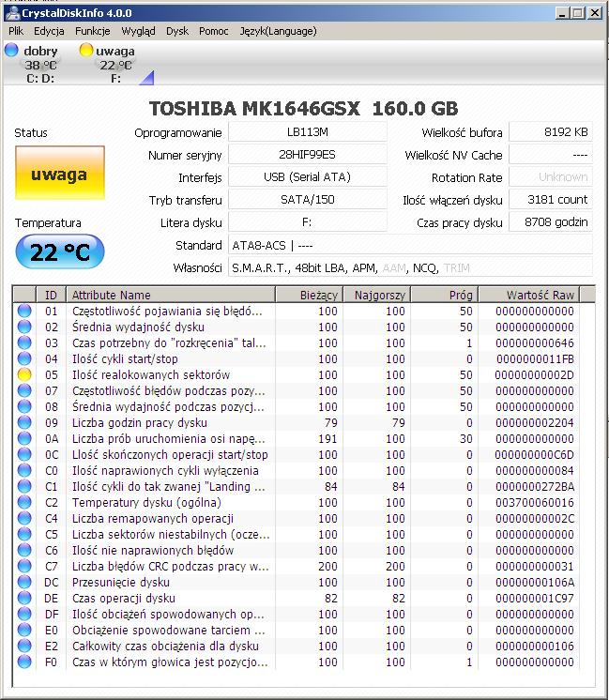The height and width of the screenshot is (700, 609).
Task: Click the status icon of attribute 0A
Action: 24,438
